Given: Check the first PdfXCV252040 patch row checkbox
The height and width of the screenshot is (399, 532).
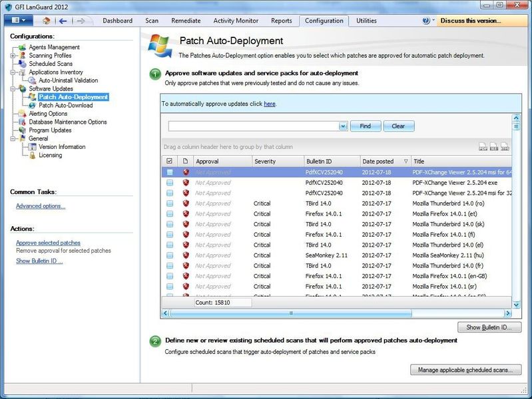Looking at the screenshot, I should pos(170,172).
